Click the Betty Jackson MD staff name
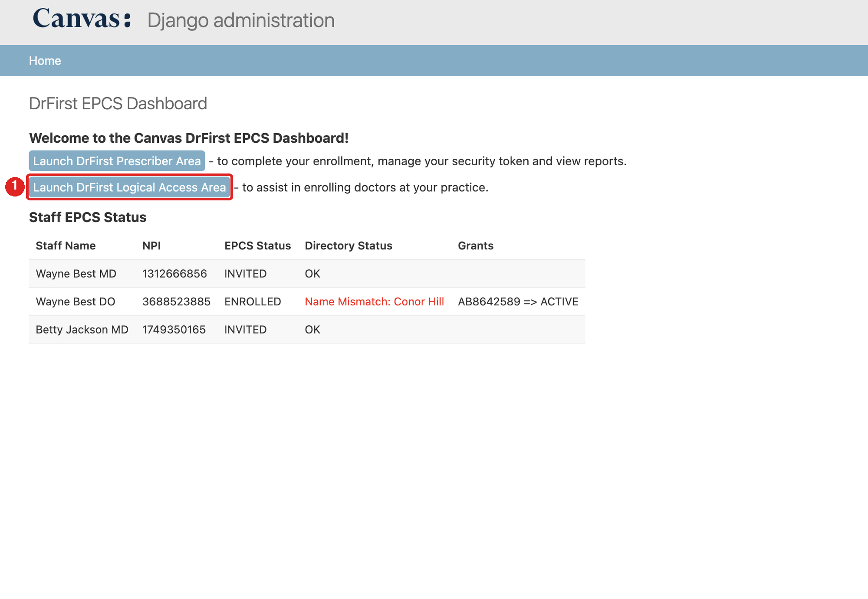 [82, 330]
